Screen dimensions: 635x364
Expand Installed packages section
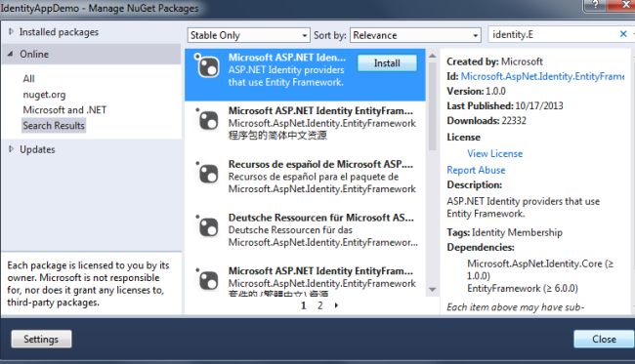(11, 31)
